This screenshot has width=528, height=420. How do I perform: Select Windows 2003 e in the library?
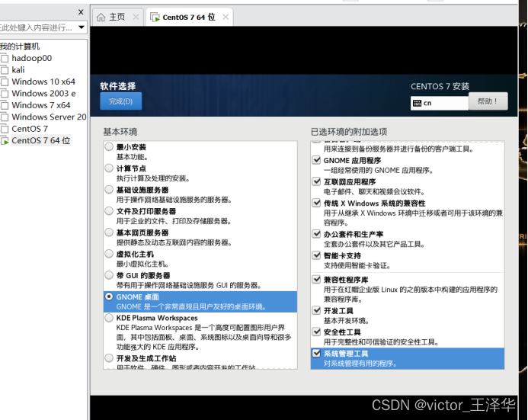pos(43,94)
